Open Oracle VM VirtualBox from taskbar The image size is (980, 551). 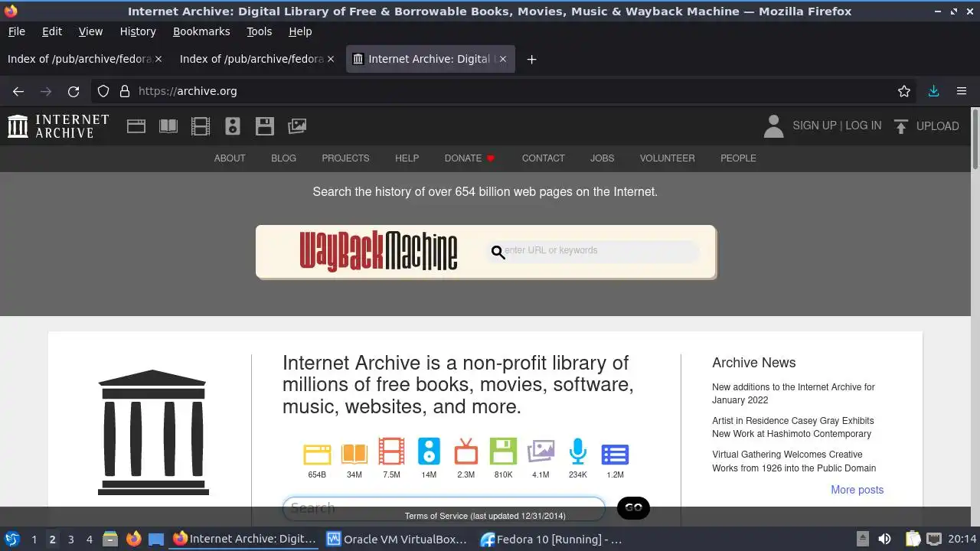(x=397, y=540)
